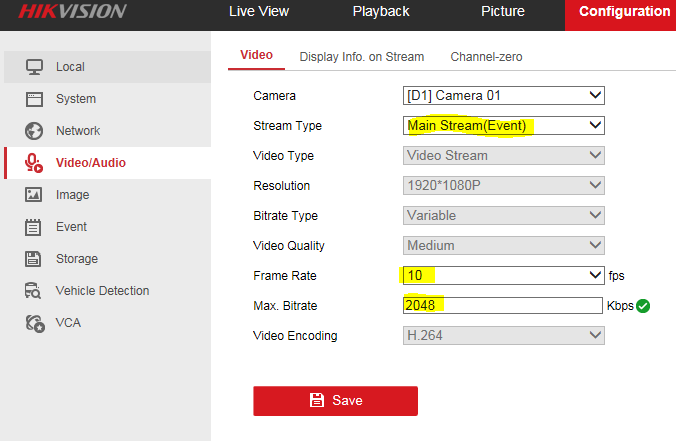Viewport: 676px width, 441px height.
Task: Open the Playback menu item
Action: coord(381,12)
